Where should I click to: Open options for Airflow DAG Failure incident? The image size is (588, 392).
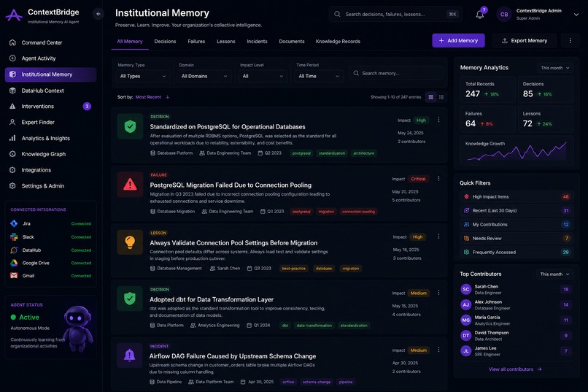click(x=438, y=350)
